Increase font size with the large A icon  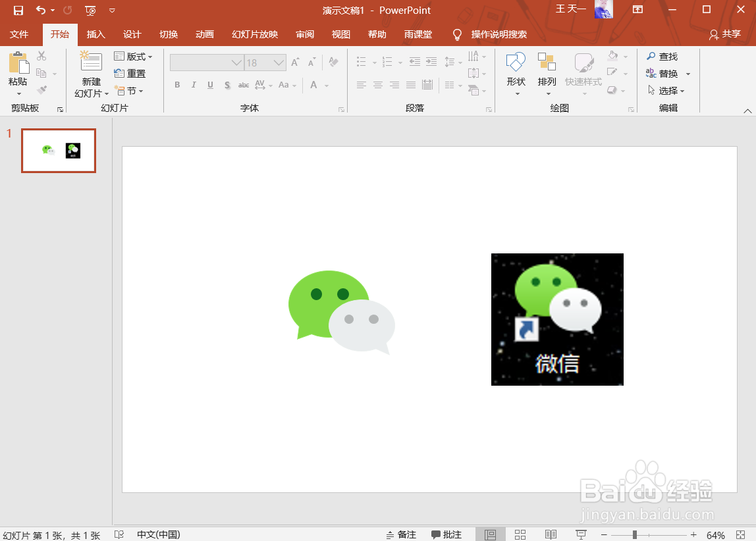pyautogui.click(x=295, y=62)
